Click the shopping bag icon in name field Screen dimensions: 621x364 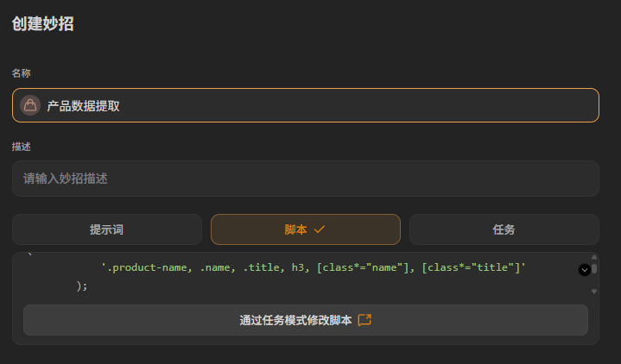pos(30,105)
